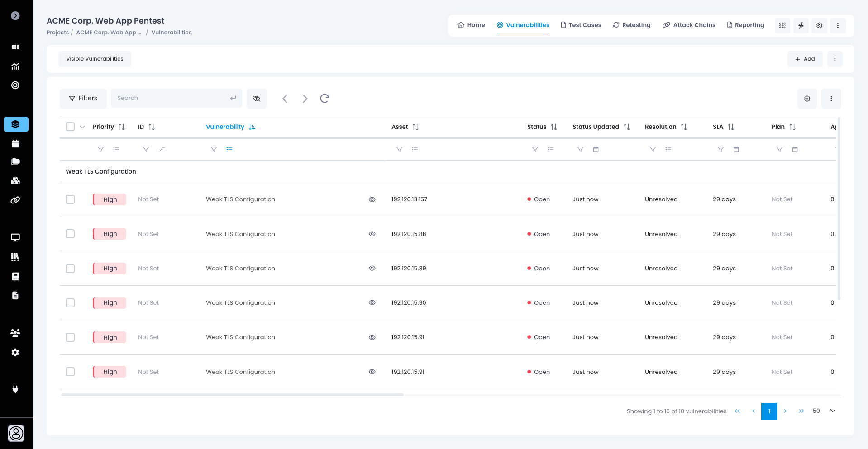Click into the Search input field
This screenshot has height=449, width=868.
point(172,99)
